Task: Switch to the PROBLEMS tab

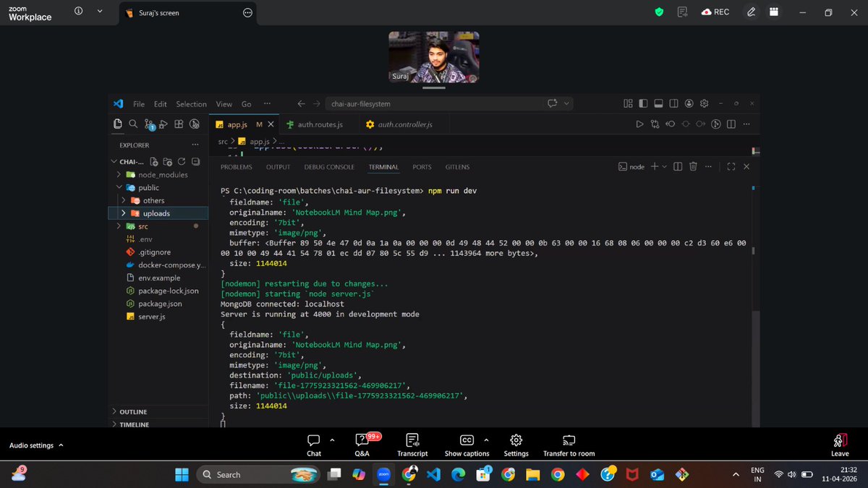Action: point(236,167)
